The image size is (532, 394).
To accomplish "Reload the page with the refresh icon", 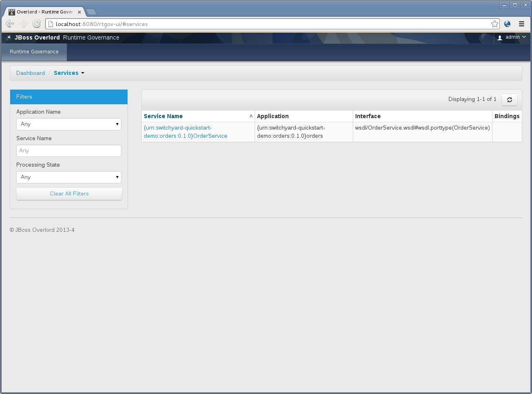I will (x=36, y=24).
